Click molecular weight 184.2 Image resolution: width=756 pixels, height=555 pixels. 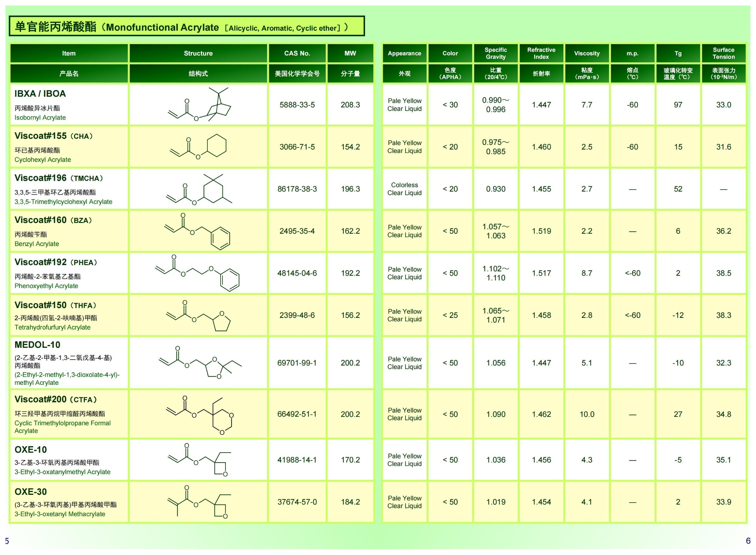(350, 502)
